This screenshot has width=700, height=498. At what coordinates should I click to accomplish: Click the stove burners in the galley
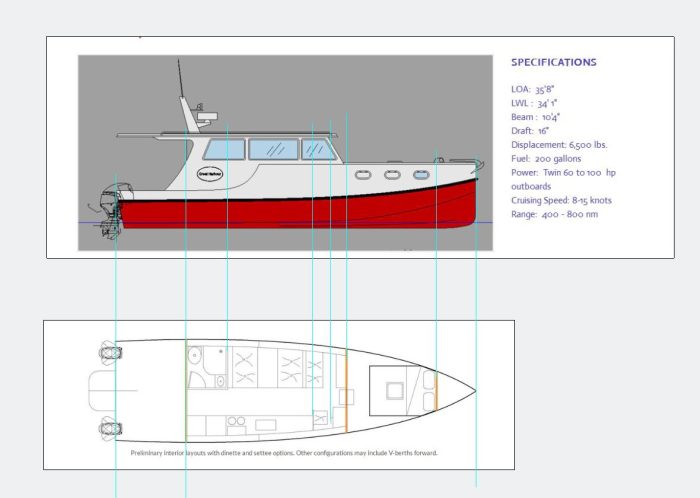coord(236,421)
